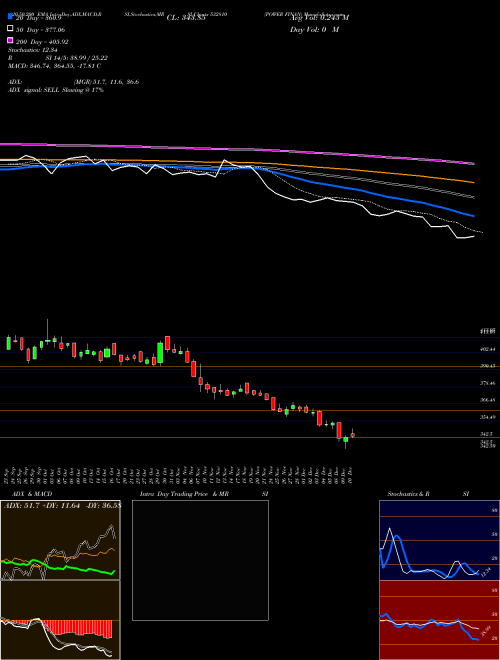The width and height of the screenshot is (500, 660).
Task: Click the 'Stochastics: 12.34' readout
Action: pos(33,50)
